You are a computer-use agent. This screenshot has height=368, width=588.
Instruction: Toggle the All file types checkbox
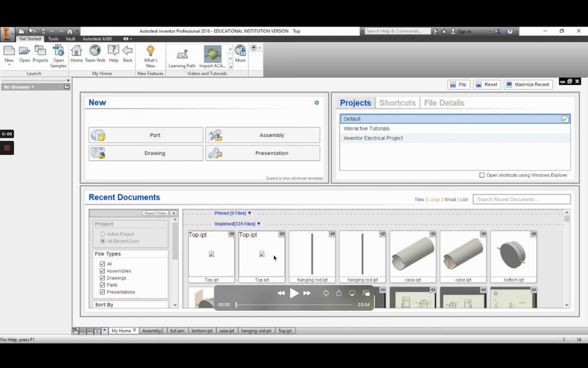102,264
